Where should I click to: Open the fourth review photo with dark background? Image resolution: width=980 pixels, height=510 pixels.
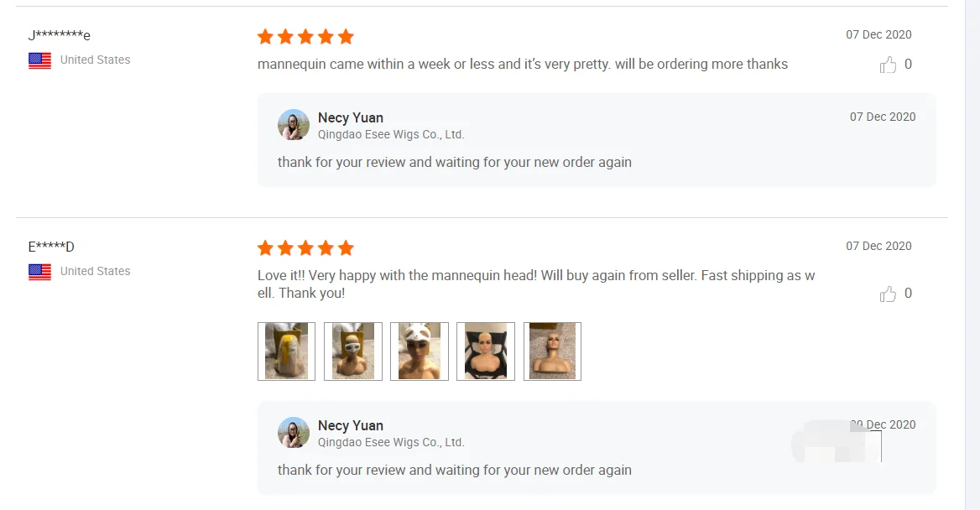coord(486,351)
